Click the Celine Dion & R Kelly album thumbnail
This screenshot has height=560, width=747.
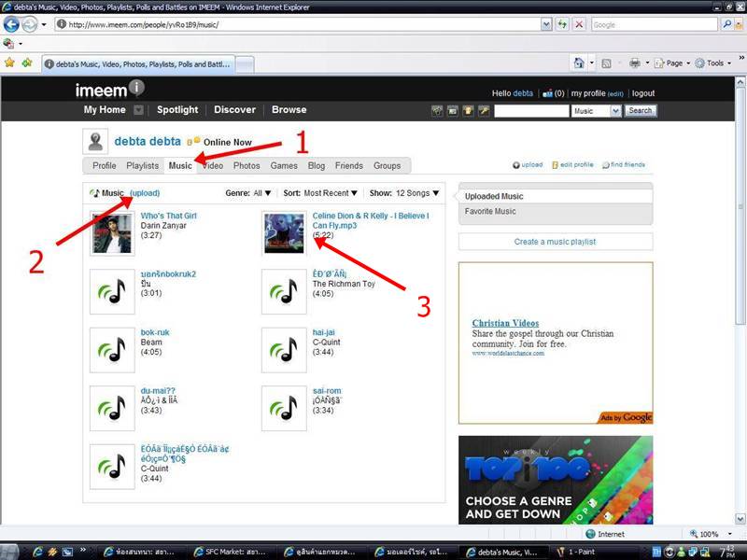coord(284,233)
